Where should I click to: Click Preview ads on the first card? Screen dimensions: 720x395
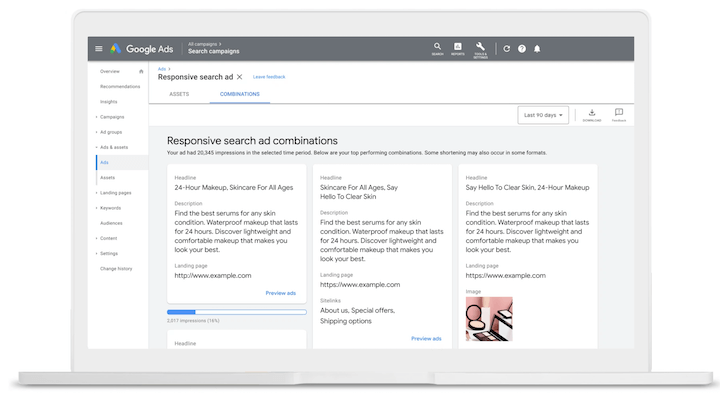281,293
